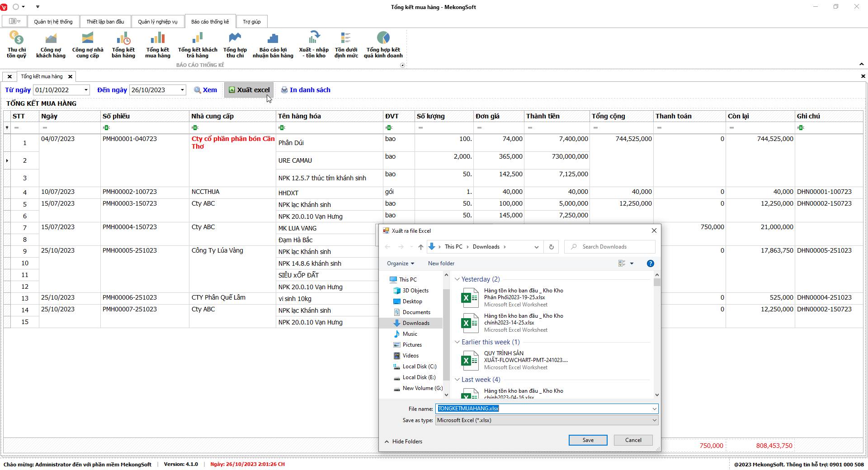Open Tổng kết bán hàng report
Image resolution: width=868 pixels, height=470 pixels.
pos(123,44)
